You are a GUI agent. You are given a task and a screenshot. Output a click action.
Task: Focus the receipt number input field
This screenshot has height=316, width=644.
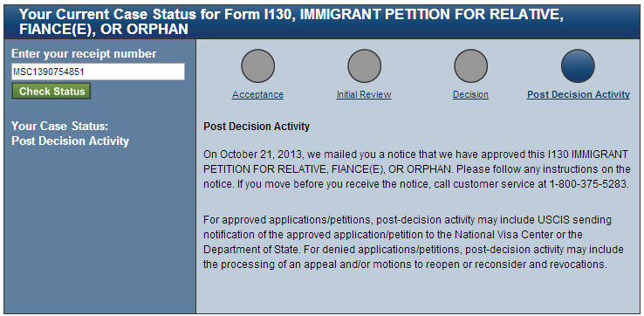click(x=98, y=72)
